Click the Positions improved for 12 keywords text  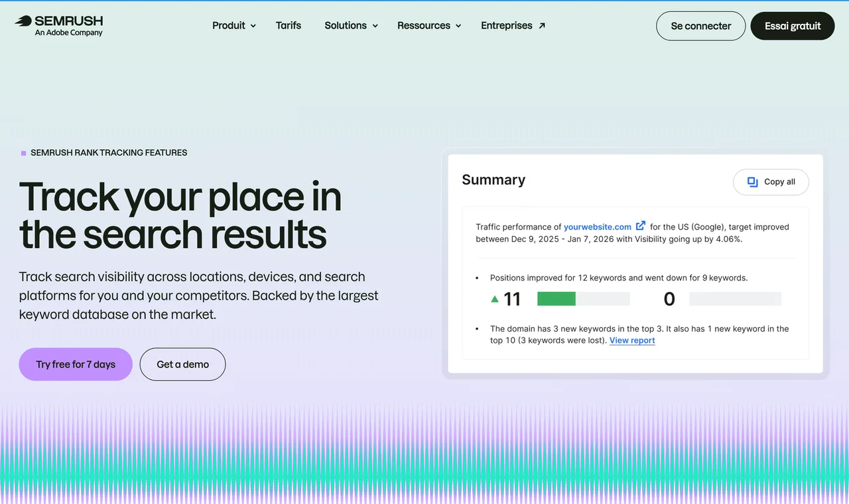pyautogui.click(x=619, y=278)
